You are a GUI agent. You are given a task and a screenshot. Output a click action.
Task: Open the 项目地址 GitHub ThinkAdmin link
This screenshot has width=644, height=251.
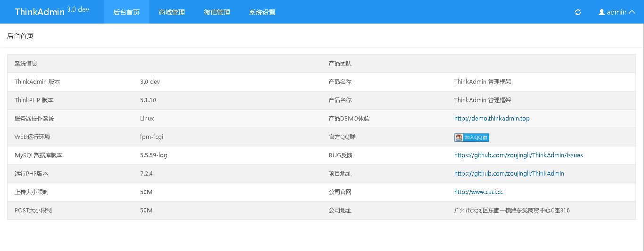click(x=509, y=174)
